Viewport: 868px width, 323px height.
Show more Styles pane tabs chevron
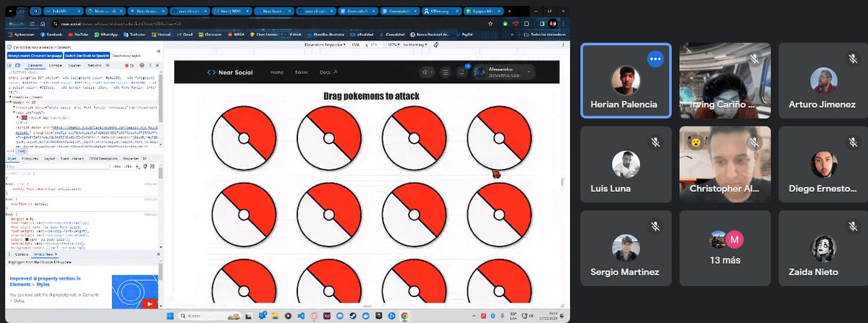[x=145, y=158]
